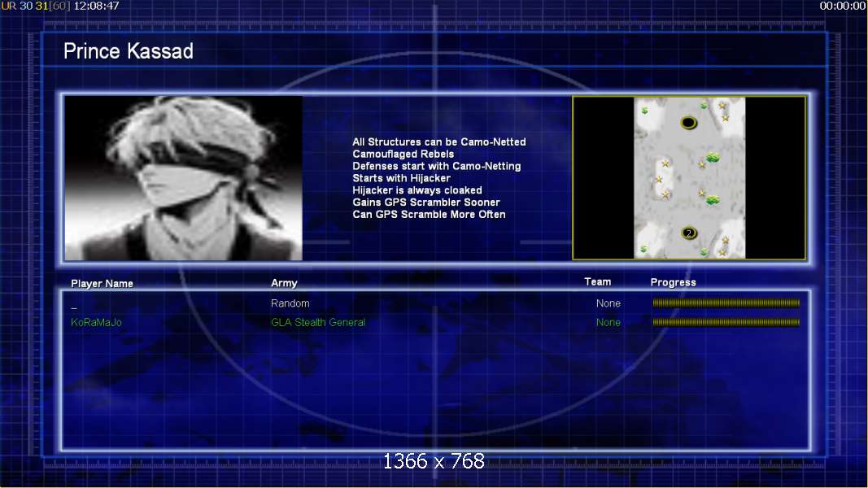
Task: Click the KoRaMaJo player name
Action: [96, 322]
